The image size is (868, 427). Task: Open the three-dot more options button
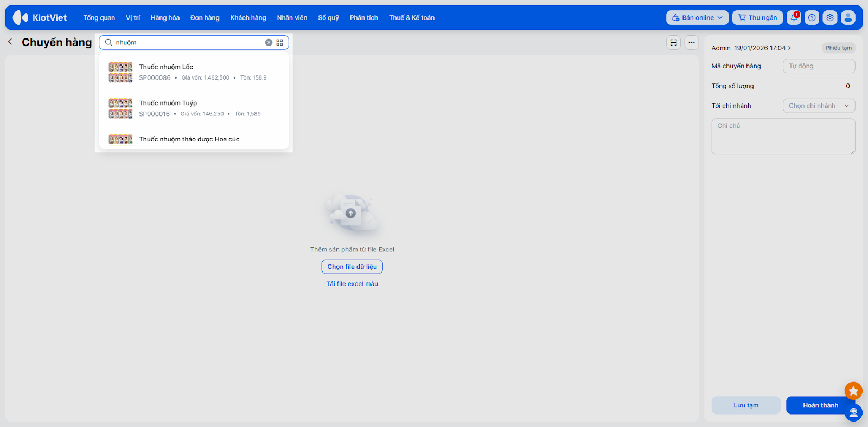pos(692,42)
